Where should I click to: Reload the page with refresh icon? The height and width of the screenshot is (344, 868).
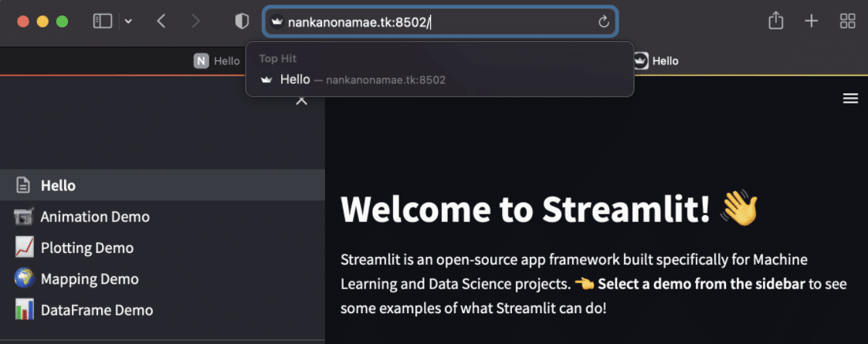[604, 22]
